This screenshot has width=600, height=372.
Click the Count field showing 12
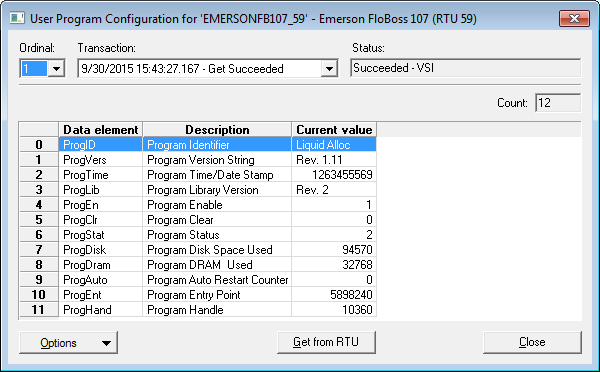coord(558,103)
